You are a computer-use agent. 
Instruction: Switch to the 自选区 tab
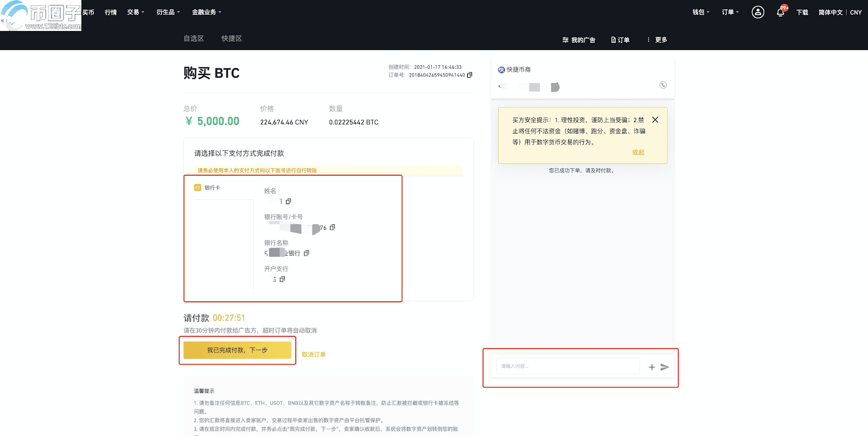(x=194, y=39)
